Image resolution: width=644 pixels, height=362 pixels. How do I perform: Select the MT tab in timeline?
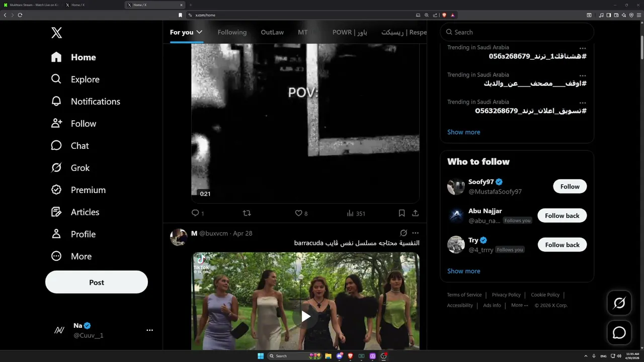303,32
